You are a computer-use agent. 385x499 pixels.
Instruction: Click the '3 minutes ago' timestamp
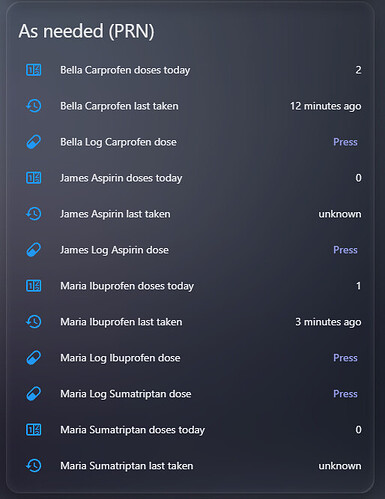click(x=328, y=322)
